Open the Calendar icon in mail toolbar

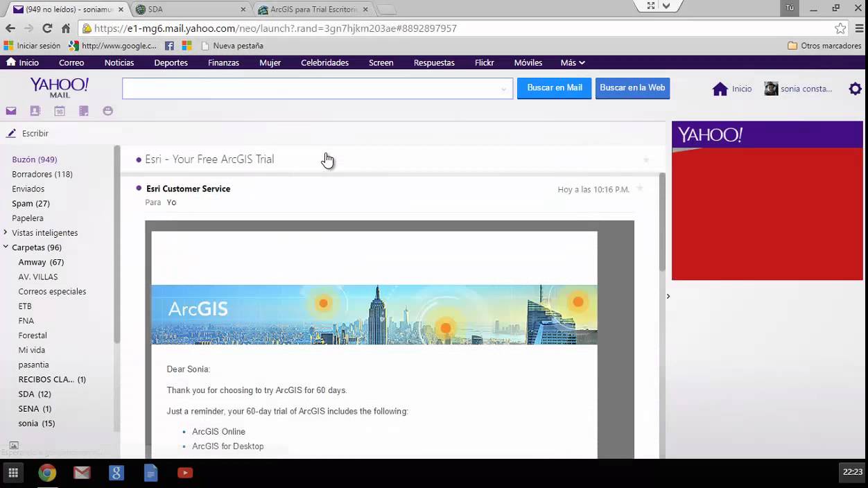tap(60, 111)
